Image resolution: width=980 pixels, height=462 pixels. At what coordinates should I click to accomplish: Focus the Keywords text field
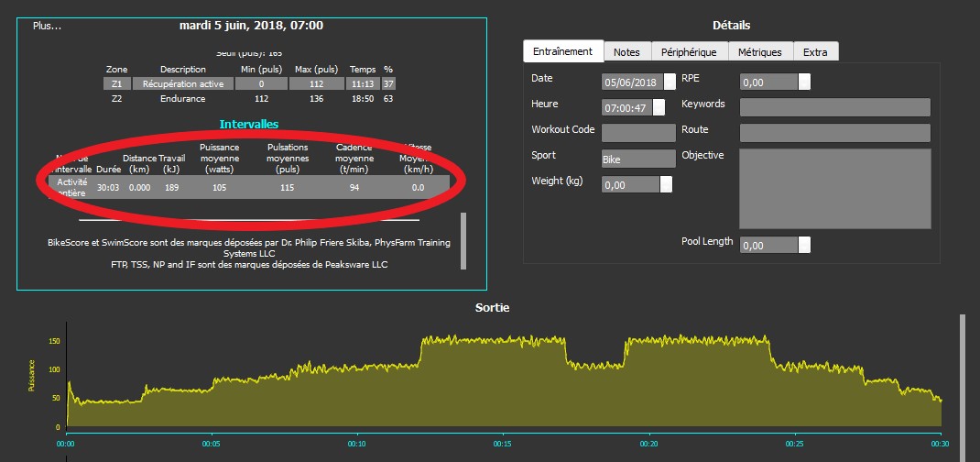[834, 107]
